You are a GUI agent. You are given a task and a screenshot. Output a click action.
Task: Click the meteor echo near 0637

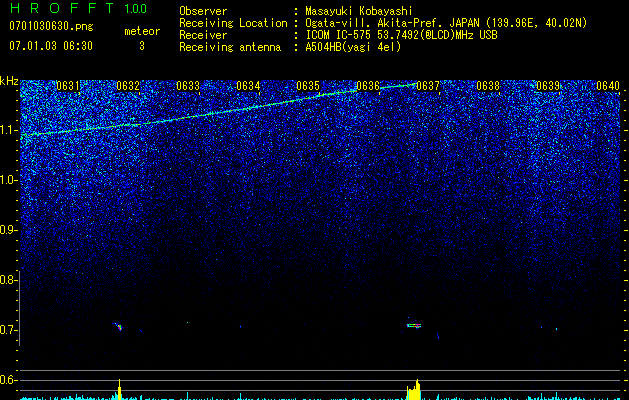[414, 325]
